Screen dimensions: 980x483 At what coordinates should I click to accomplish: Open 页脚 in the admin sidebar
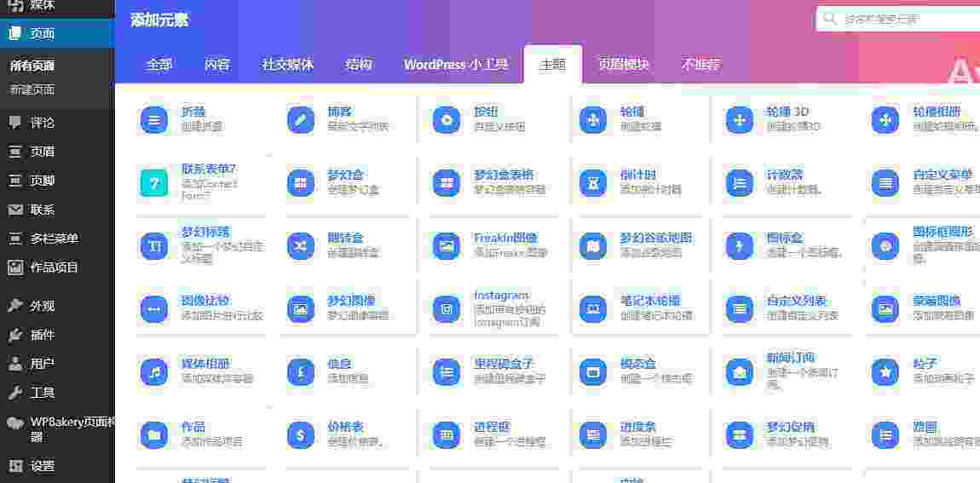click(57, 181)
